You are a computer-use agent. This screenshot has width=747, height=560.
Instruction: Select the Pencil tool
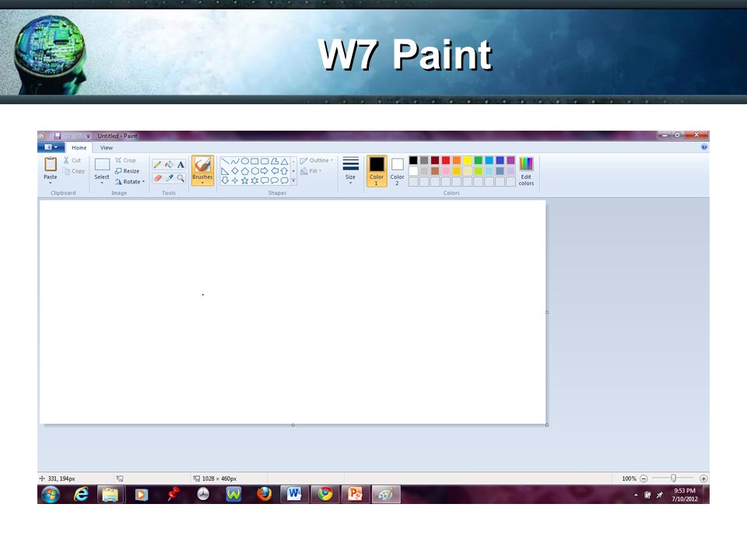tap(157, 164)
